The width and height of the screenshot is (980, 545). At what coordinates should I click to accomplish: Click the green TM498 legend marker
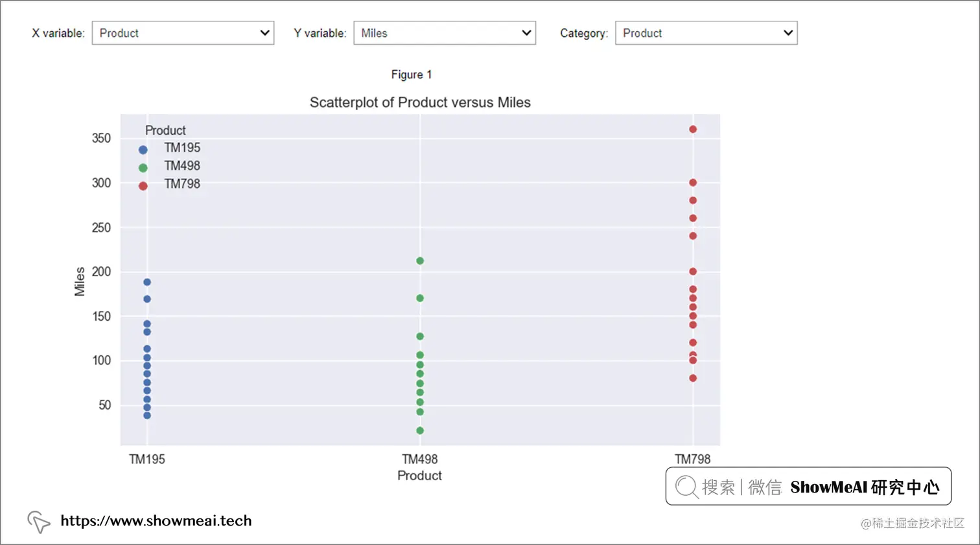click(x=143, y=168)
